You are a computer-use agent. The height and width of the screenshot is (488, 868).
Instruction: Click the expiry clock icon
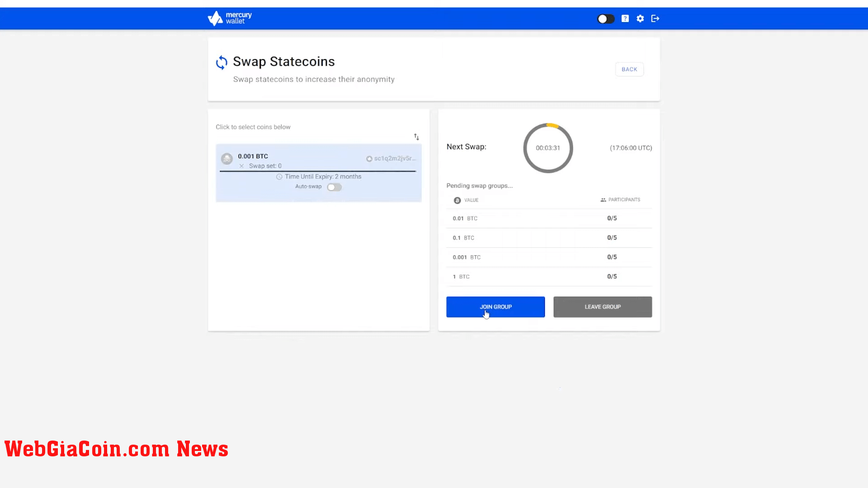coord(279,177)
